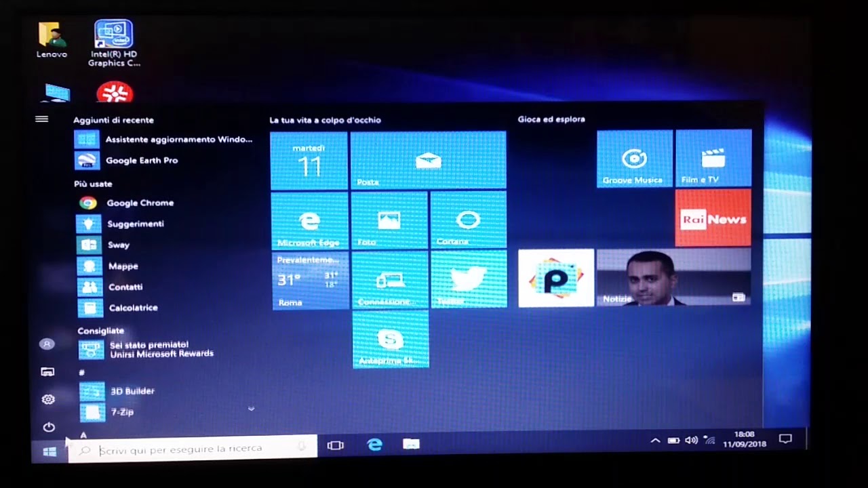Open Settings gear in Start sidebar
This screenshot has width=868, height=488.
click(48, 400)
